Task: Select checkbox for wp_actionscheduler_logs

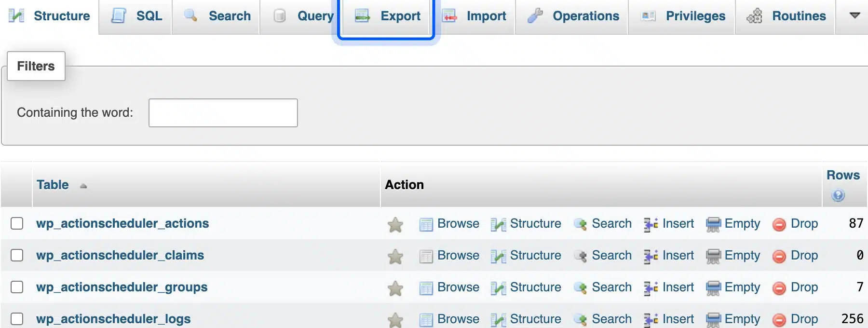Action: pyautogui.click(x=17, y=319)
